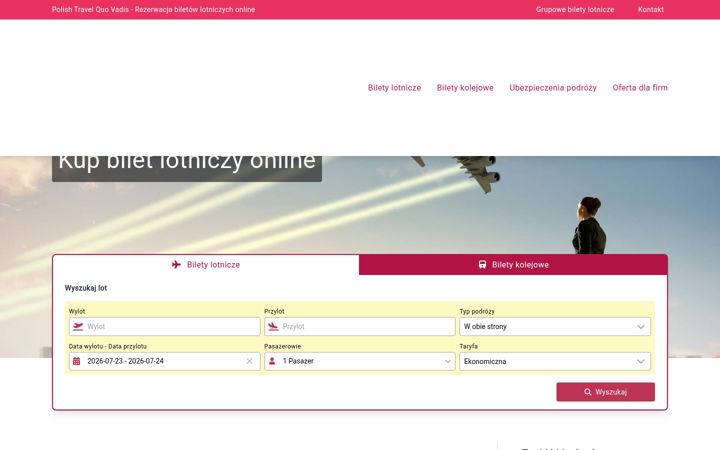This screenshot has height=450, width=720.
Task: Open the Taryfa Ekonomiczna dropdown
Action: coord(555,361)
